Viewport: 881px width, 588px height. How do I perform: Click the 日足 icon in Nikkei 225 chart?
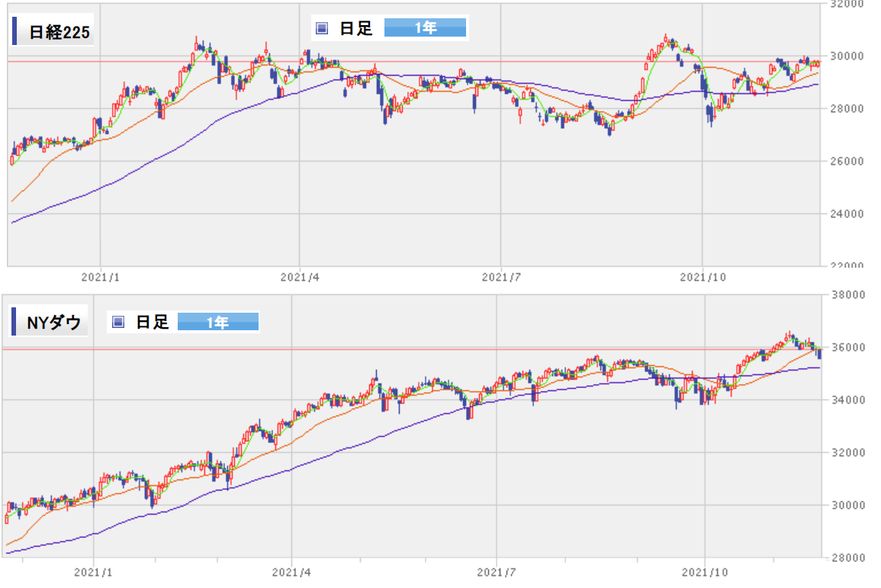point(322,28)
